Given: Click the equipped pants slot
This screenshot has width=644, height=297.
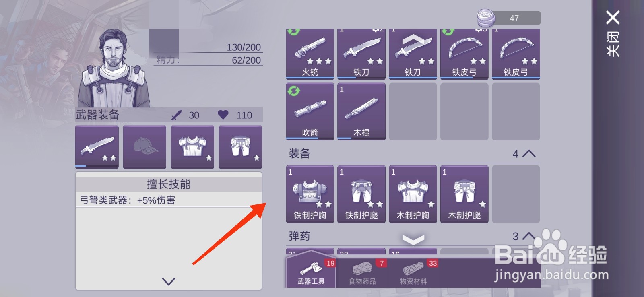Looking at the screenshot, I should 240,147.
